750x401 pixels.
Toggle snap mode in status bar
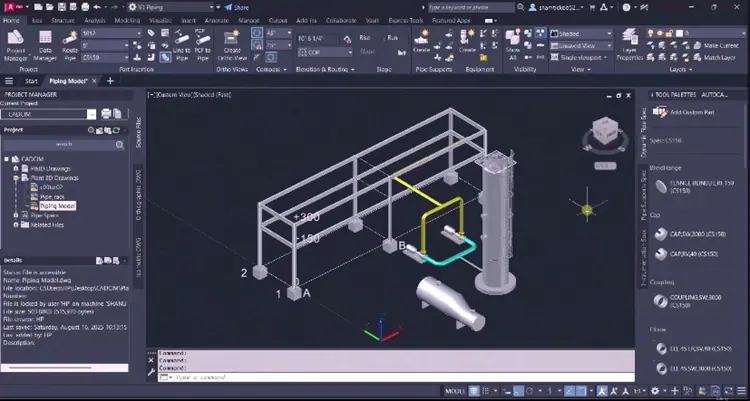(x=485, y=391)
